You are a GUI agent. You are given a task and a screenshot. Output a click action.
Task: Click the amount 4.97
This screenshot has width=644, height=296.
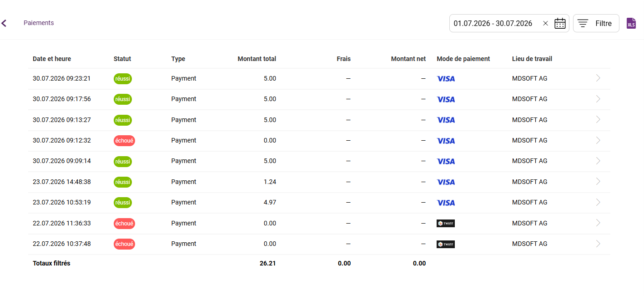click(x=270, y=202)
